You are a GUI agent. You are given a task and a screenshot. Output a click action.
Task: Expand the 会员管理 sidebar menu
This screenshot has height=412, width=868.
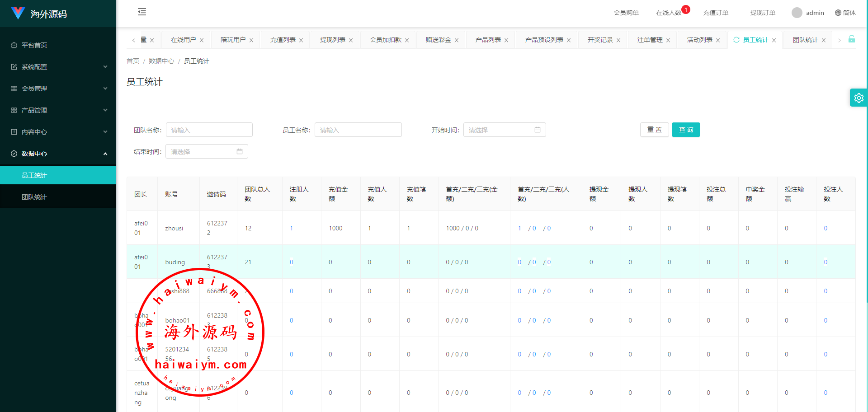point(58,89)
